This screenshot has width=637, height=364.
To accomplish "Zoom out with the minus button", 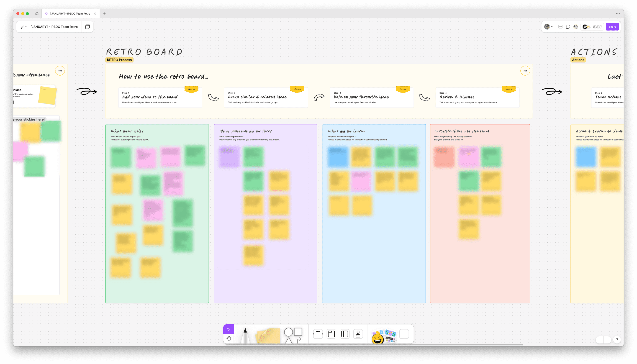I will pyautogui.click(x=600, y=340).
